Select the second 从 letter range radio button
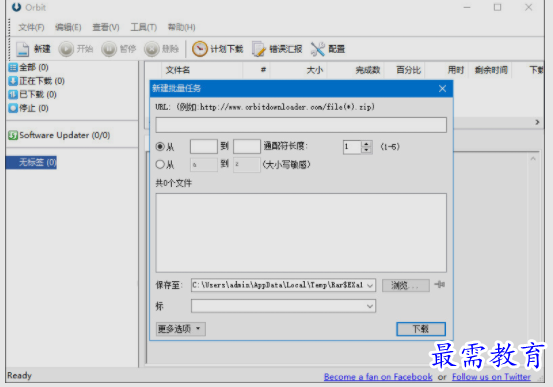 (x=160, y=164)
